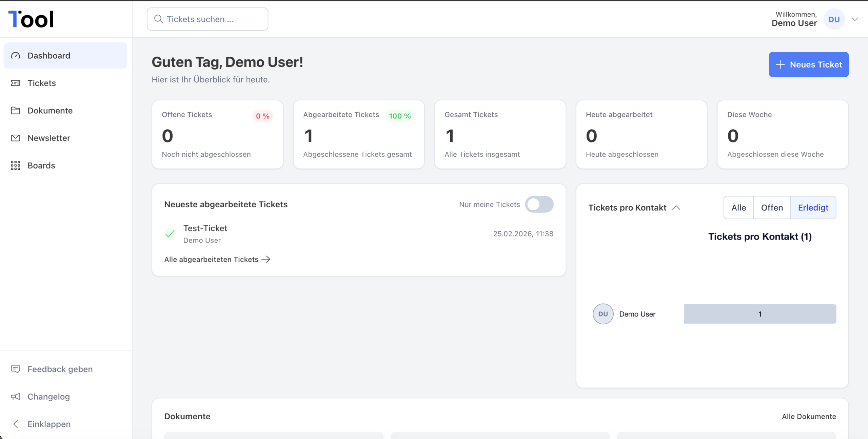868x439 pixels.
Task: Click the Dokumente folder icon
Action: pyautogui.click(x=16, y=111)
